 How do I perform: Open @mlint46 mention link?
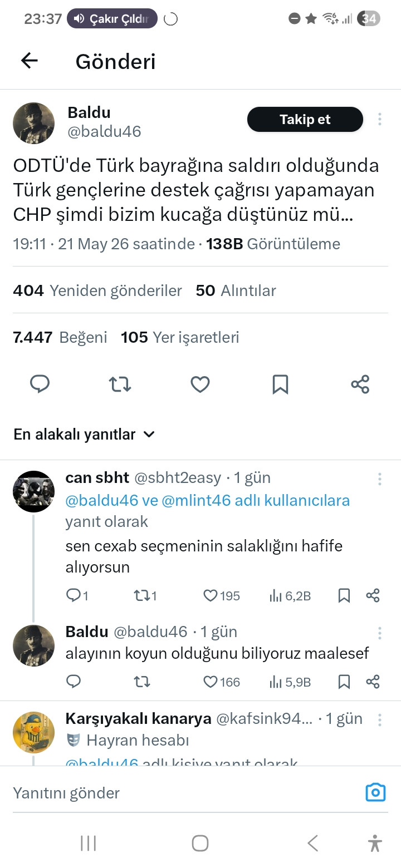click(195, 500)
